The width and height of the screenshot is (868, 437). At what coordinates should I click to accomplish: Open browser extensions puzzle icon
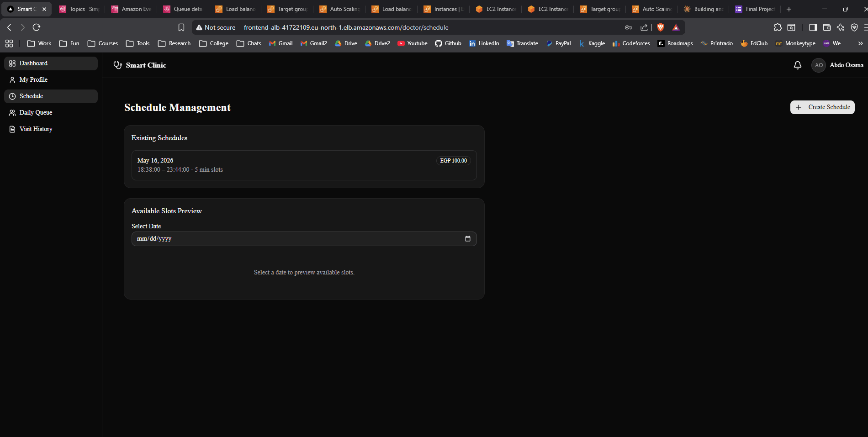coord(778,27)
